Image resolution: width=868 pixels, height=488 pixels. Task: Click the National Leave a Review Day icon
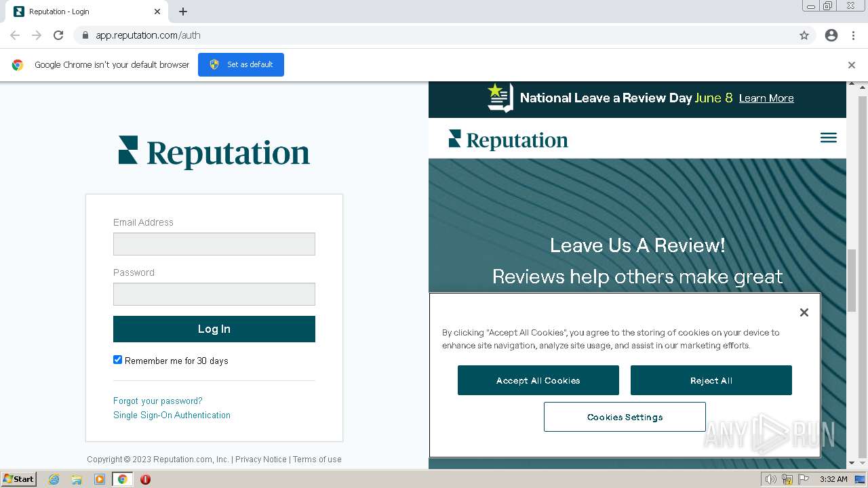(500, 98)
